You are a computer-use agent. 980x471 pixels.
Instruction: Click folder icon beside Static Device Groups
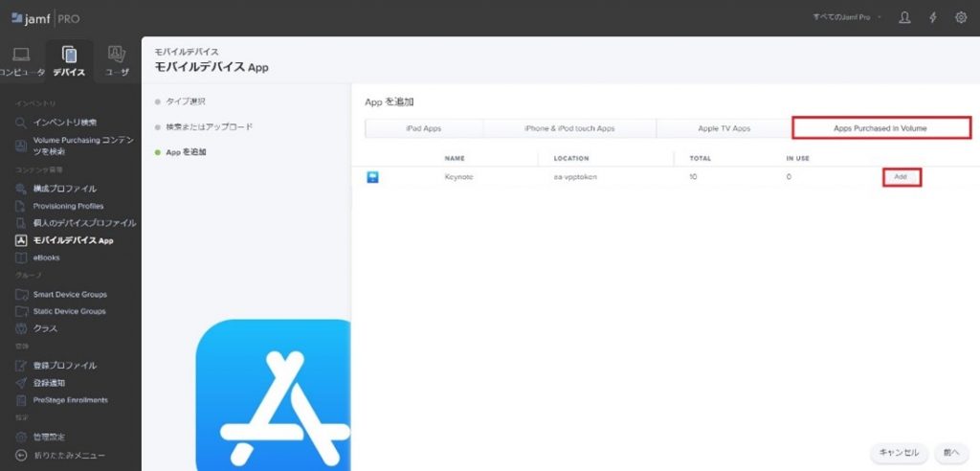[x=21, y=311]
